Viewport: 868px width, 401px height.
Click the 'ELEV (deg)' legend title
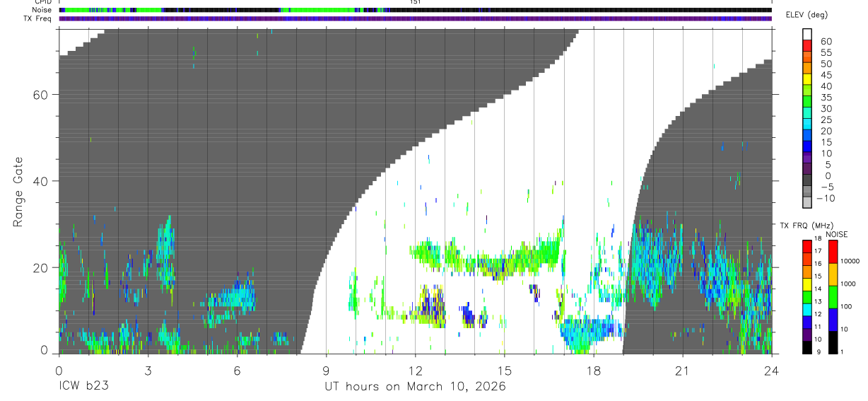[x=806, y=15]
